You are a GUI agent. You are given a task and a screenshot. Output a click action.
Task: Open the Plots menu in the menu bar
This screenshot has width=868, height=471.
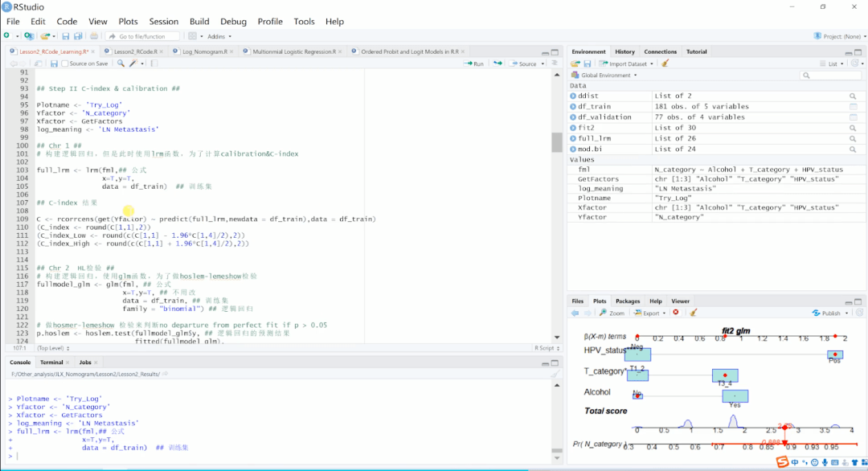point(128,22)
